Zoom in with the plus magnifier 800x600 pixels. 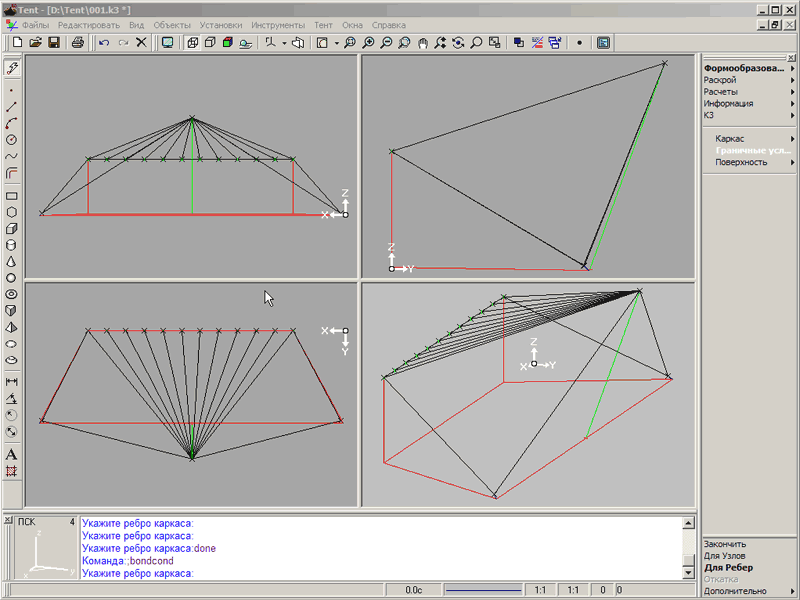pos(368,43)
